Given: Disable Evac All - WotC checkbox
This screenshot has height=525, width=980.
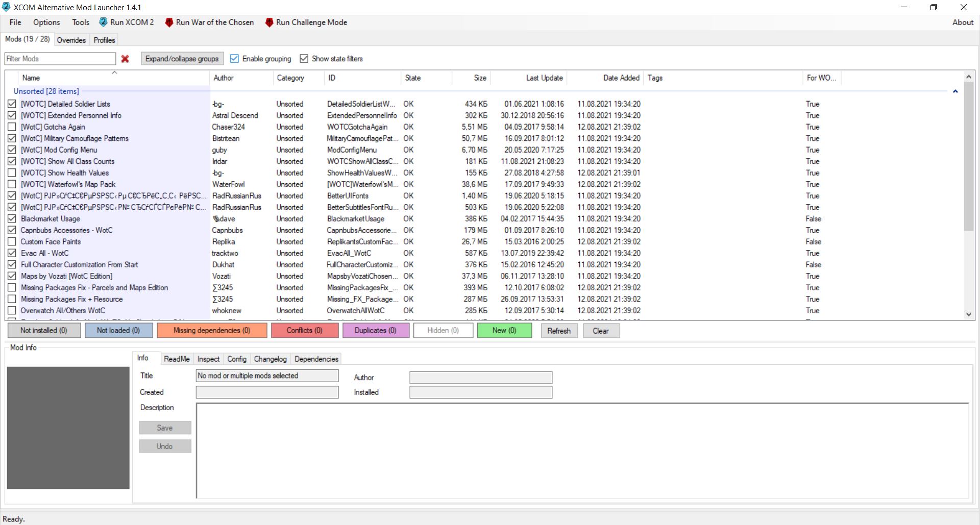Looking at the screenshot, I should 12,253.
